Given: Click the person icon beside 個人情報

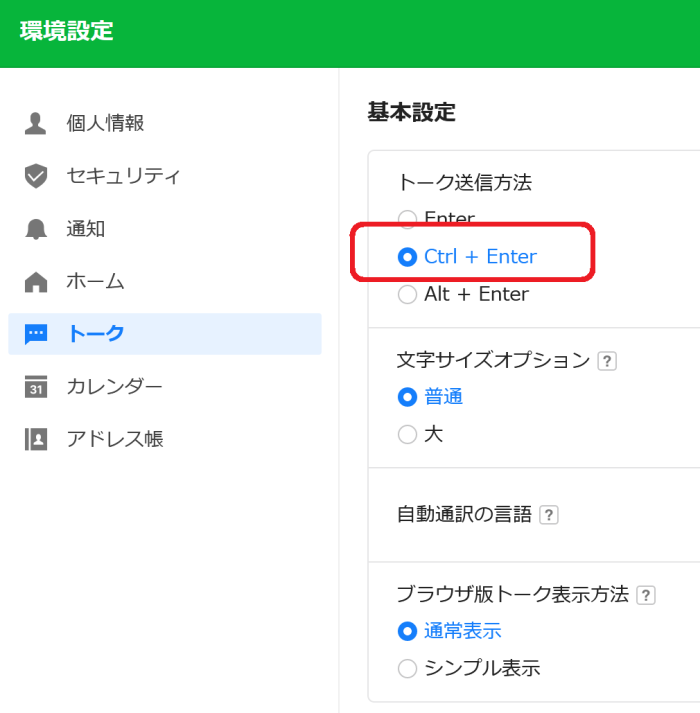Looking at the screenshot, I should click(35, 123).
